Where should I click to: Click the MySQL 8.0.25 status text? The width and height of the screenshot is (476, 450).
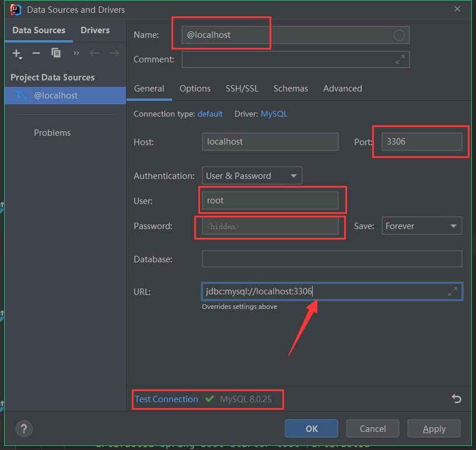246,399
